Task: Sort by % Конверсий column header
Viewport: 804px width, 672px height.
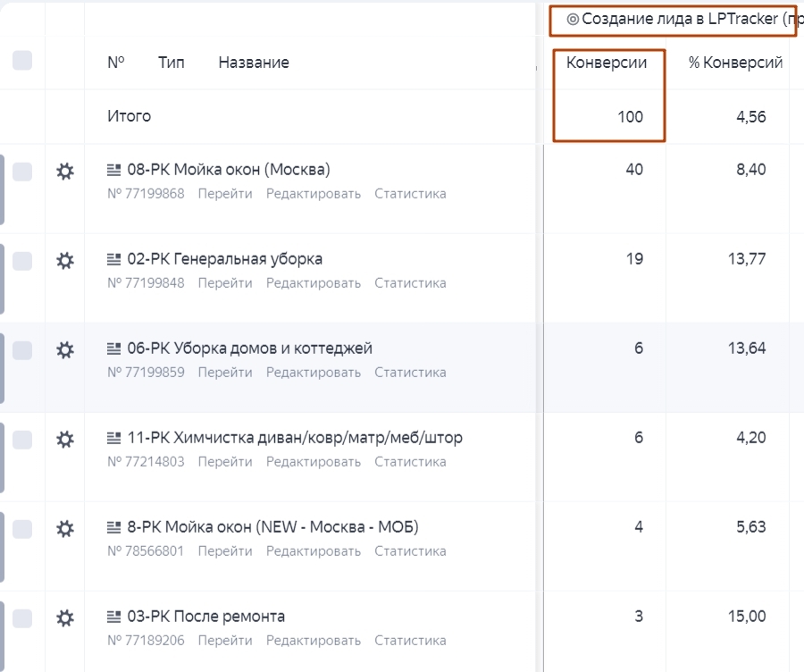Action: (x=735, y=63)
